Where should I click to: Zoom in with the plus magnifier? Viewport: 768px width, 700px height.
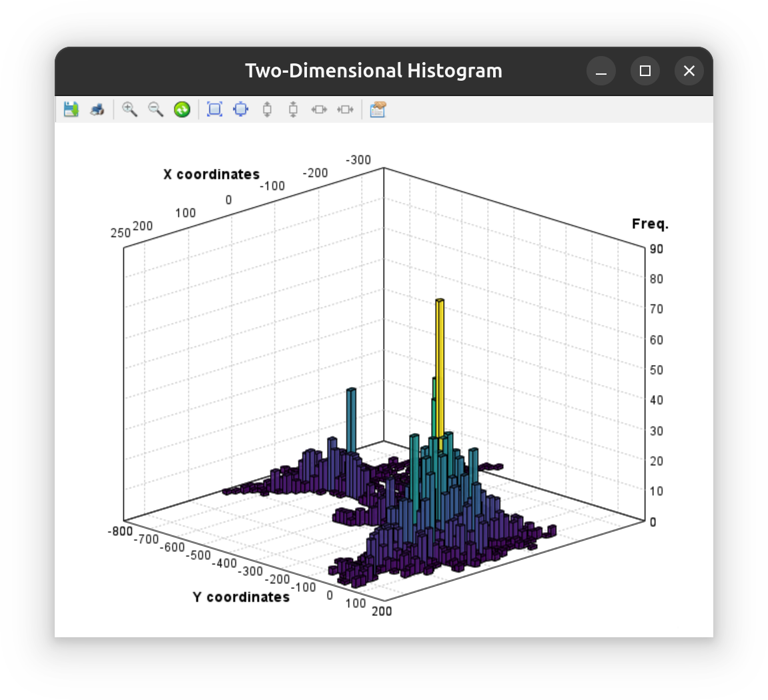[130, 109]
